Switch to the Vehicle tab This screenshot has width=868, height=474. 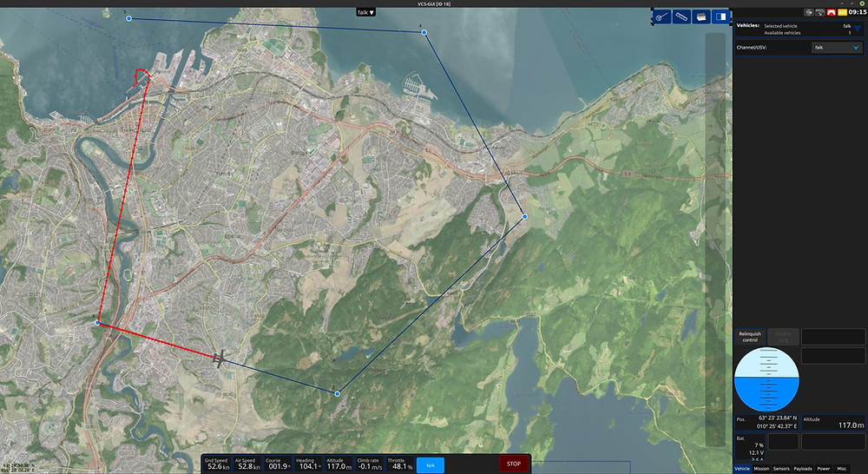(742, 469)
